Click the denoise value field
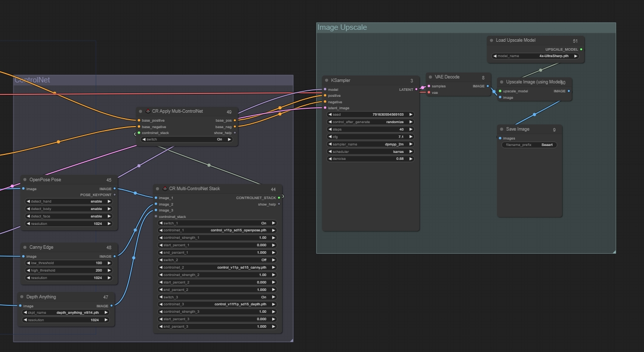The image size is (644, 352). tap(370, 159)
